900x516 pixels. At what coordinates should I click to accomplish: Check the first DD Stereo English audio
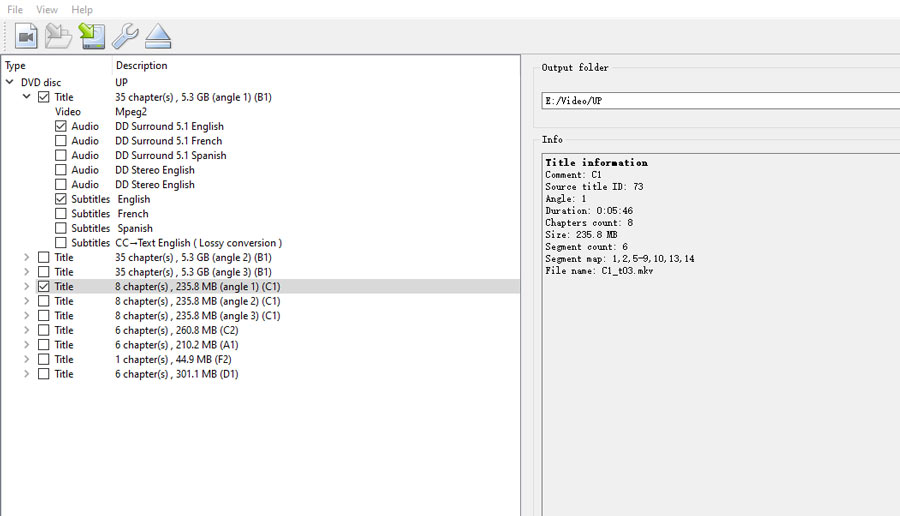(x=61, y=170)
